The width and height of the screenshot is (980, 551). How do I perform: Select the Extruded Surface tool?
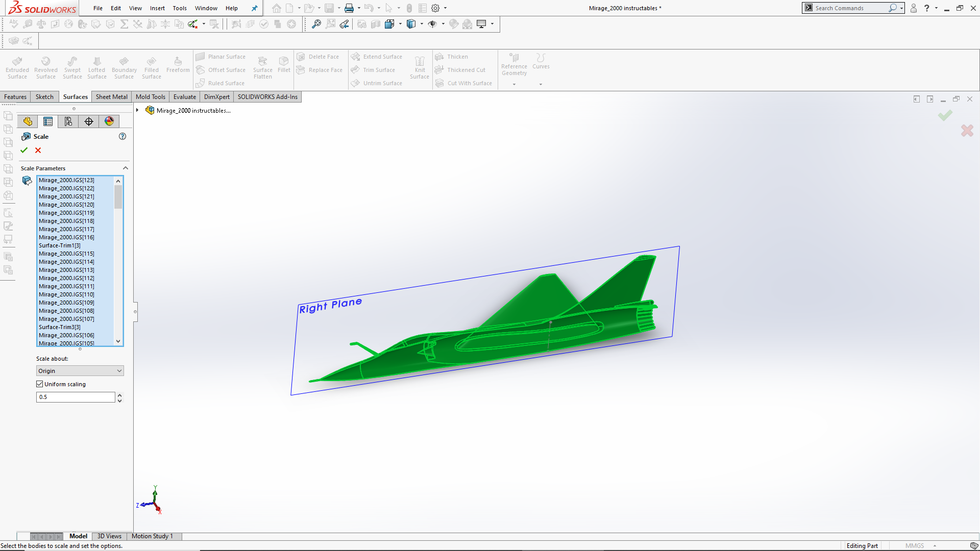click(17, 66)
